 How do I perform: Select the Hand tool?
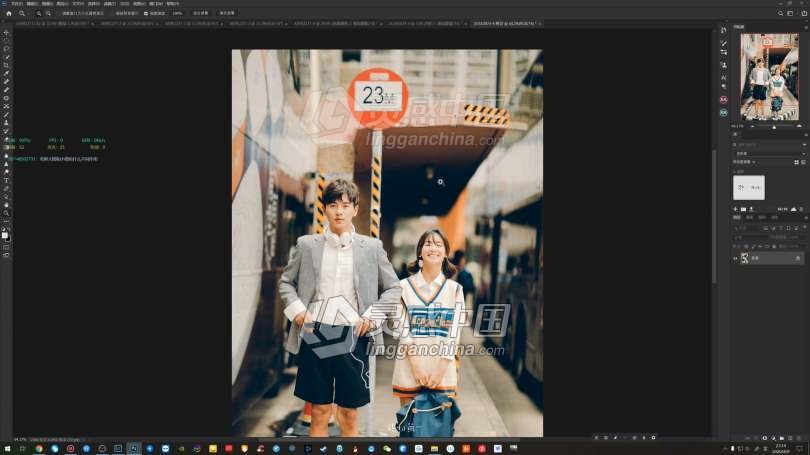pos(6,205)
